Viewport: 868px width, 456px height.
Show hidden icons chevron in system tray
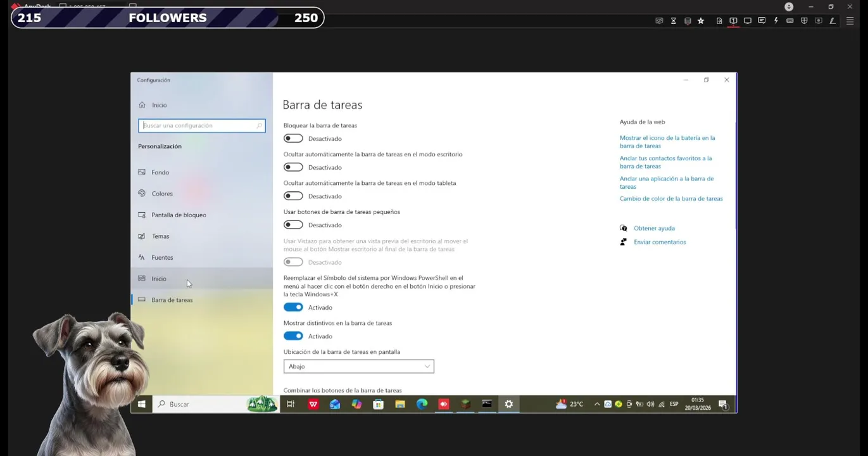tap(596, 404)
